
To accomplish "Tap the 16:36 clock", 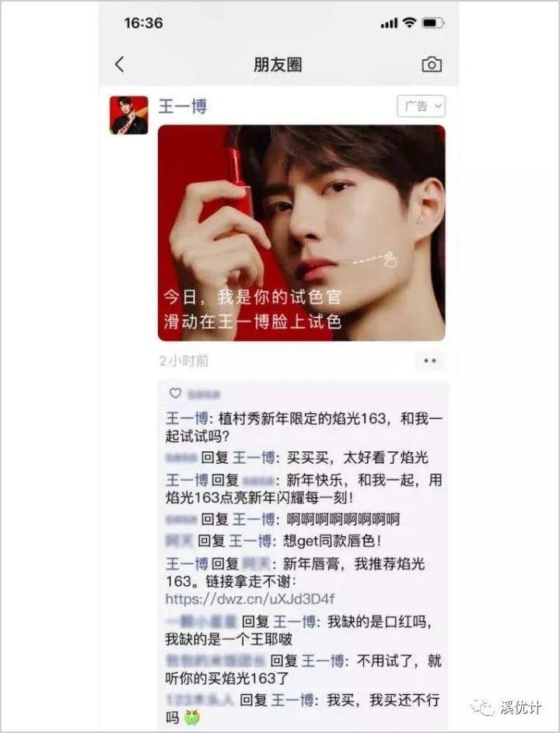I will [x=144, y=23].
